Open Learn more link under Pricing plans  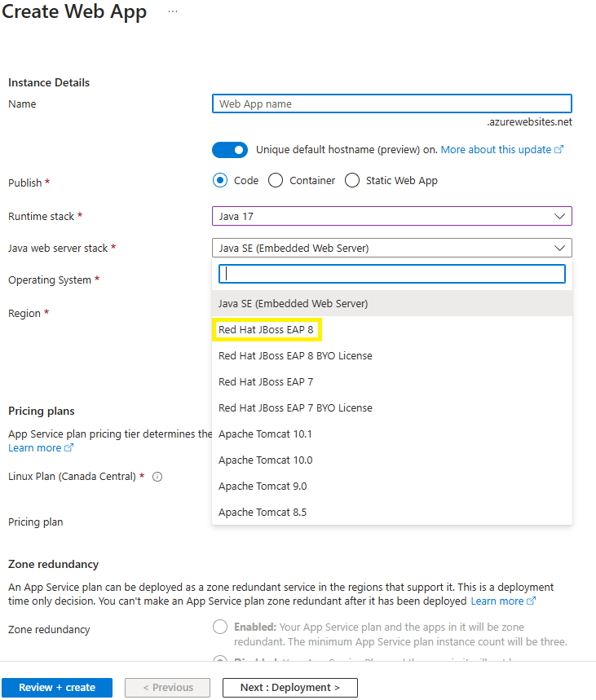pos(41,448)
